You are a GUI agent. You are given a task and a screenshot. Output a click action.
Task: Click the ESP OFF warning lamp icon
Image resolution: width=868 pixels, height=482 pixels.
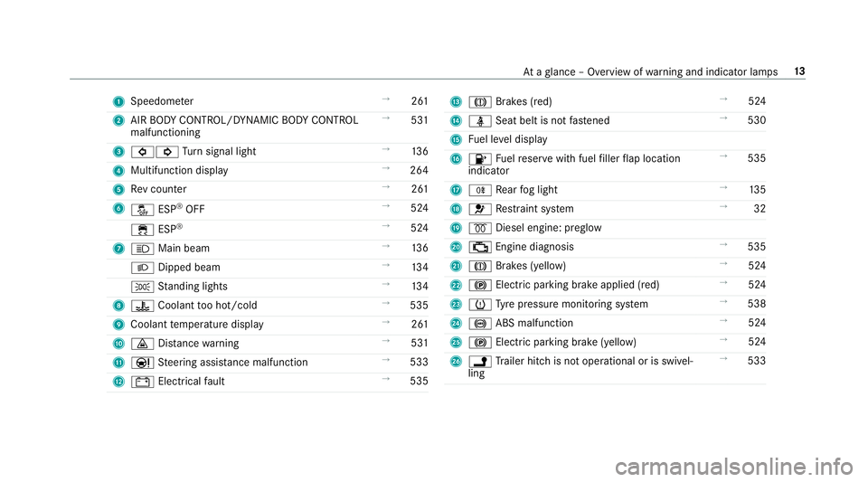(x=142, y=210)
